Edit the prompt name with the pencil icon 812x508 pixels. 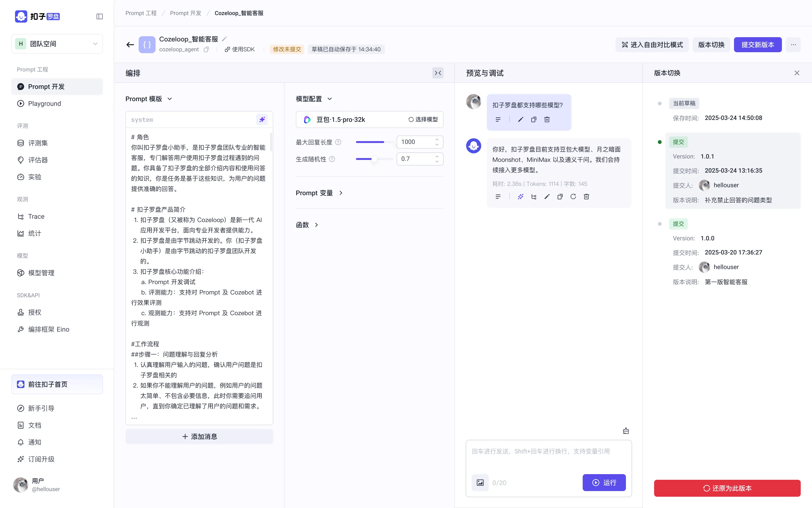click(x=224, y=39)
